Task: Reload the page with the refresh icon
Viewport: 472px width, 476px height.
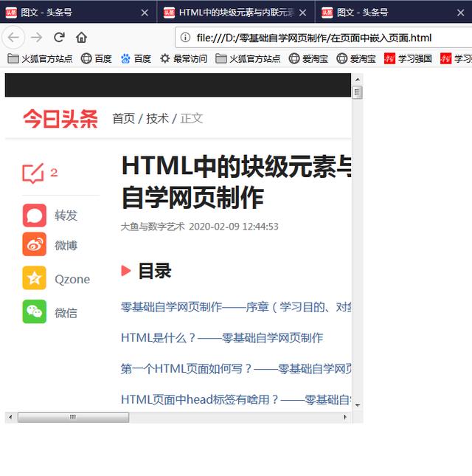Action: [x=59, y=38]
